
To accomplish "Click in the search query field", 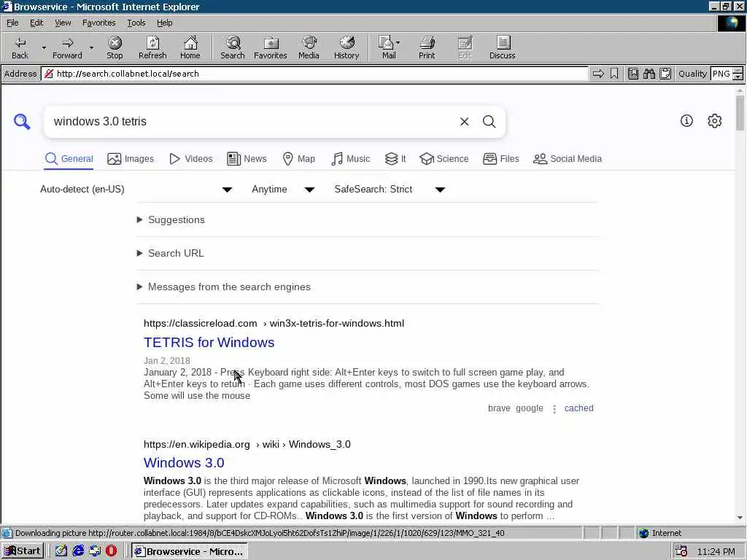I will point(252,122).
